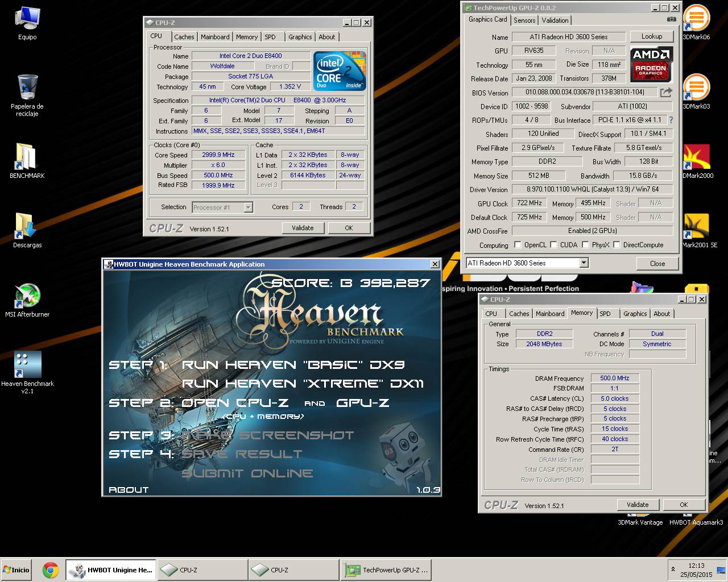Enable the OpenCL checkbox in GPU-Z

518,245
